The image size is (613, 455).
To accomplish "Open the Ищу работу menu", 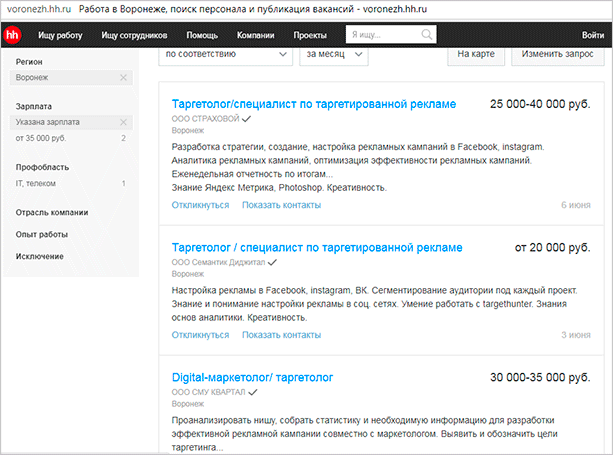I will (60, 35).
